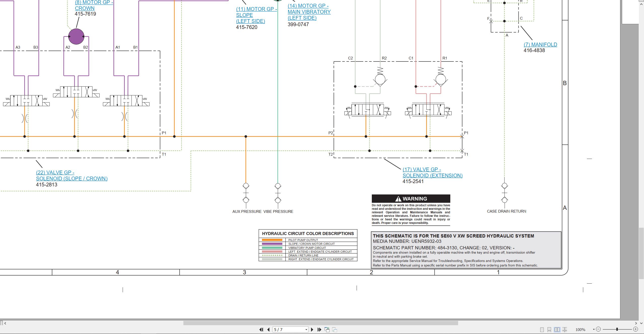The width and height of the screenshot is (644, 334).
Task: Click the grey RIGHT EXTEND legend swatch
Action: [272, 259]
